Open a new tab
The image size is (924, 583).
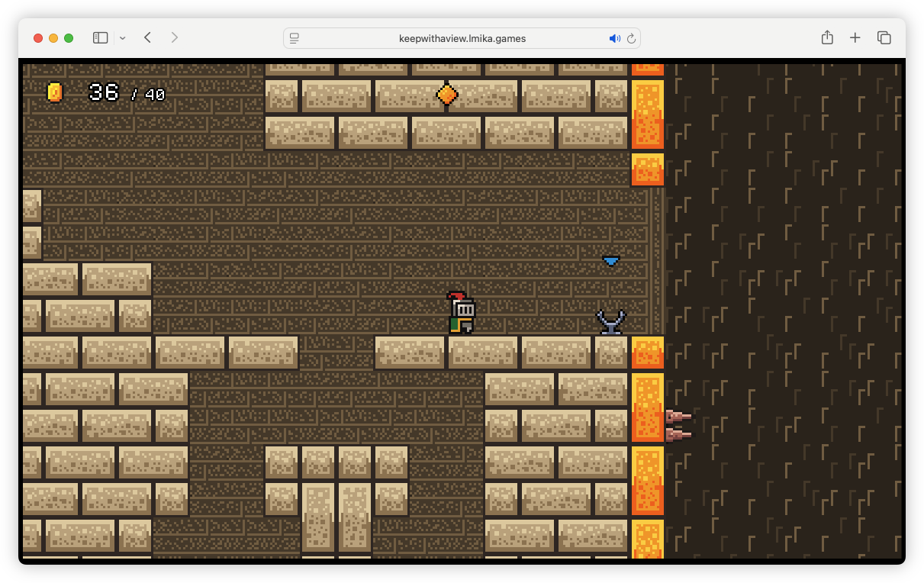(x=855, y=38)
